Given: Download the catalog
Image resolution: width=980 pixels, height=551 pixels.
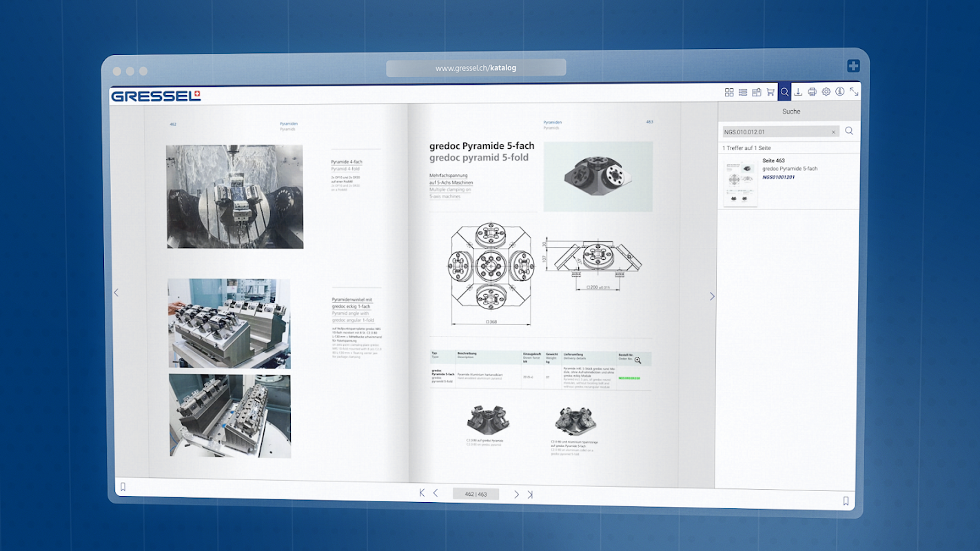Looking at the screenshot, I should tap(798, 92).
